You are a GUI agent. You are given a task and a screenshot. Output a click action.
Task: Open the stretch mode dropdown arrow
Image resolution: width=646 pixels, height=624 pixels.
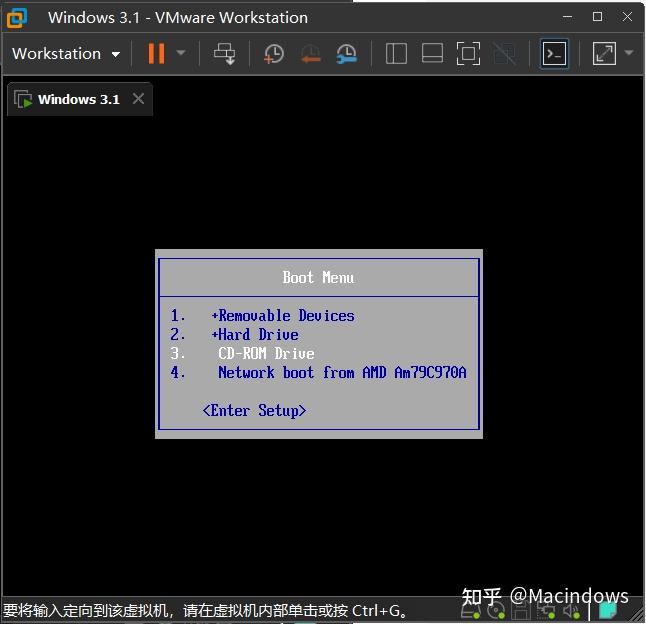(629, 53)
